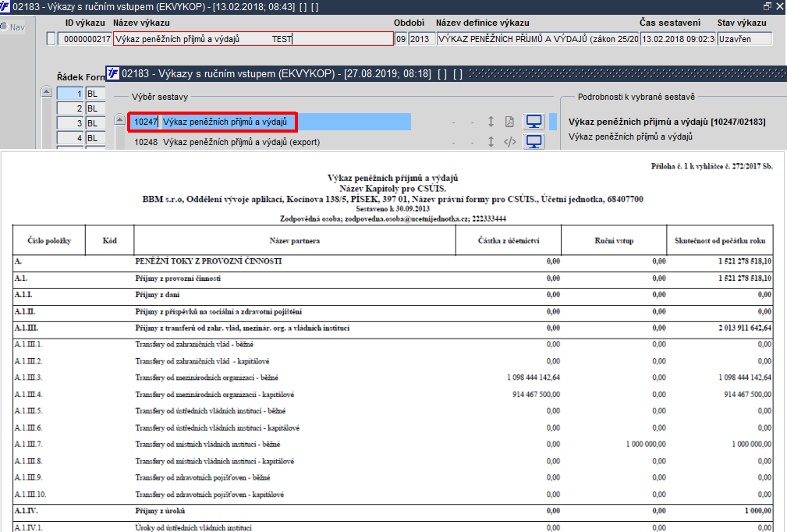Click the monitor preview icon for report 10247
Screen dimensions: 787x532
pyautogui.click(x=534, y=122)
